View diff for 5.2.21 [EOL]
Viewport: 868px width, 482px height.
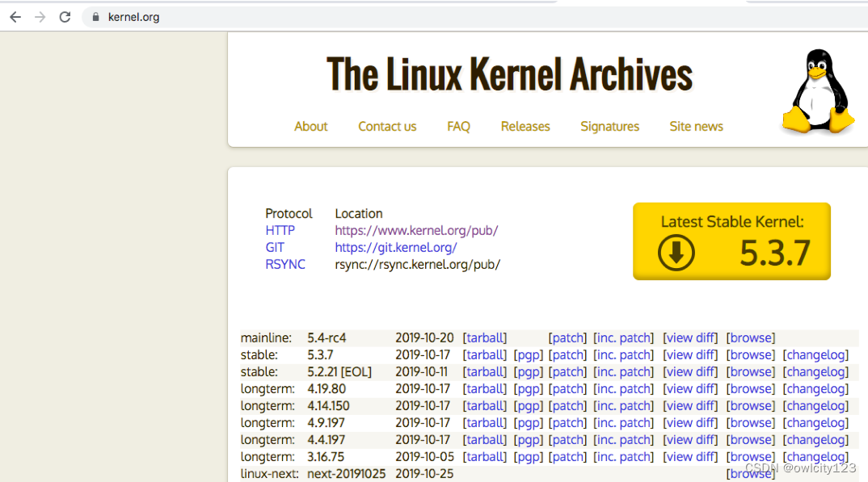pyautogui.click(x=690, y=372)
